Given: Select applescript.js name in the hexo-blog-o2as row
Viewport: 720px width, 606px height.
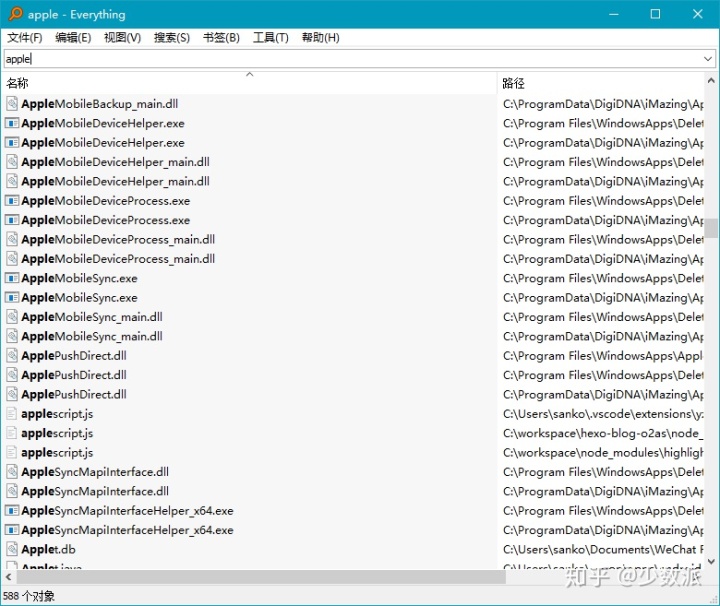Looking at the screenshot, I should point(57,433).
